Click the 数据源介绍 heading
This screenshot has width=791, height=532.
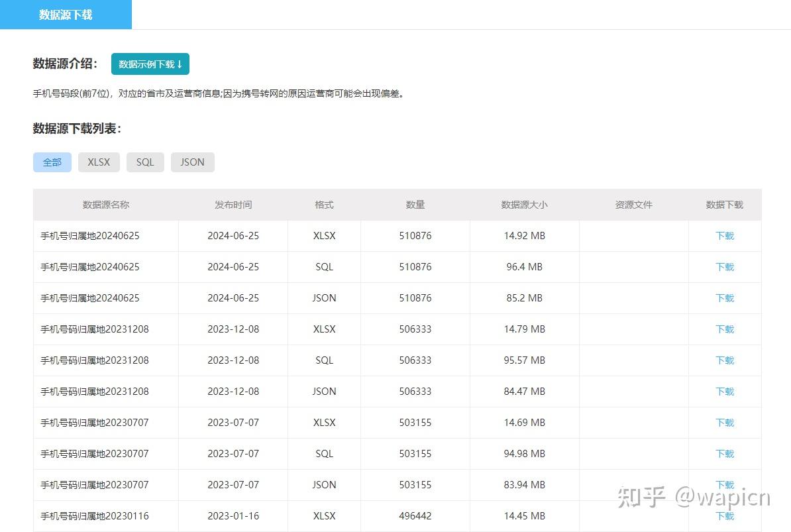point(65,64)
